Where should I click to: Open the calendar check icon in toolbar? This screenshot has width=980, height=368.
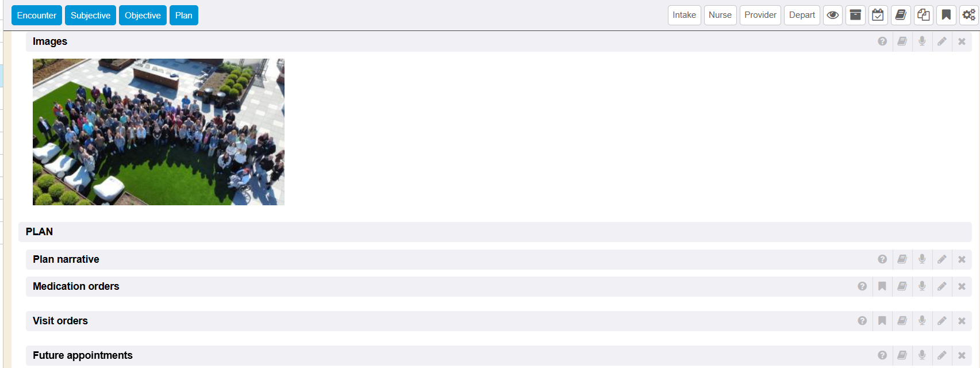point(878,16)
